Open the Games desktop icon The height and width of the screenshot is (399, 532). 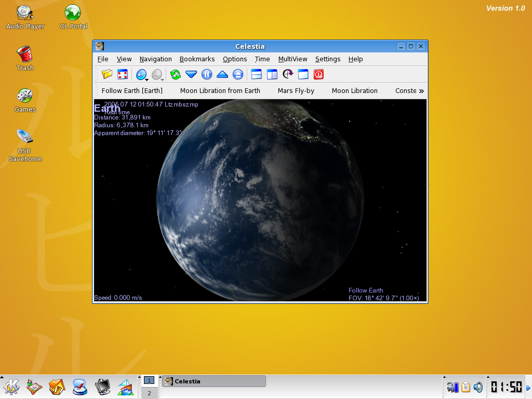pos(25,100)
